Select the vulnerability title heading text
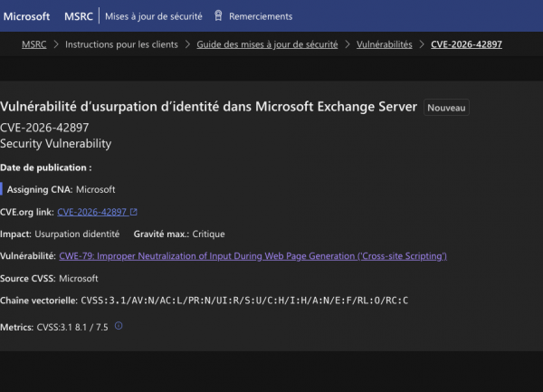 coord(208,107)
